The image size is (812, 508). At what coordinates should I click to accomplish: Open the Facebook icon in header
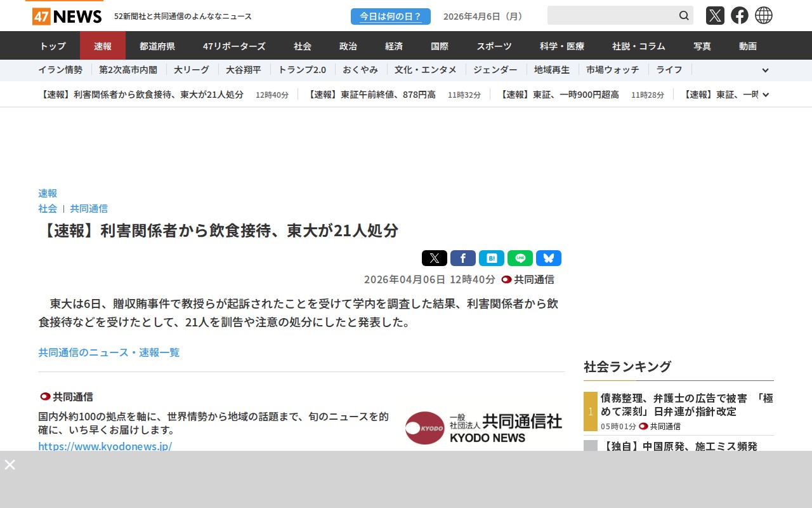pyautogui.click(x=740, y=15)
